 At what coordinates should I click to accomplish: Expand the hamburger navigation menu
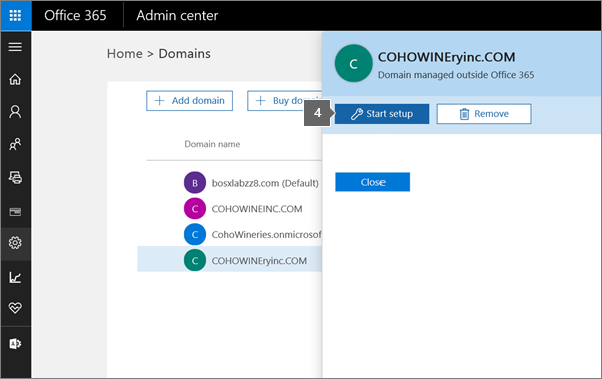pos(15,47)
